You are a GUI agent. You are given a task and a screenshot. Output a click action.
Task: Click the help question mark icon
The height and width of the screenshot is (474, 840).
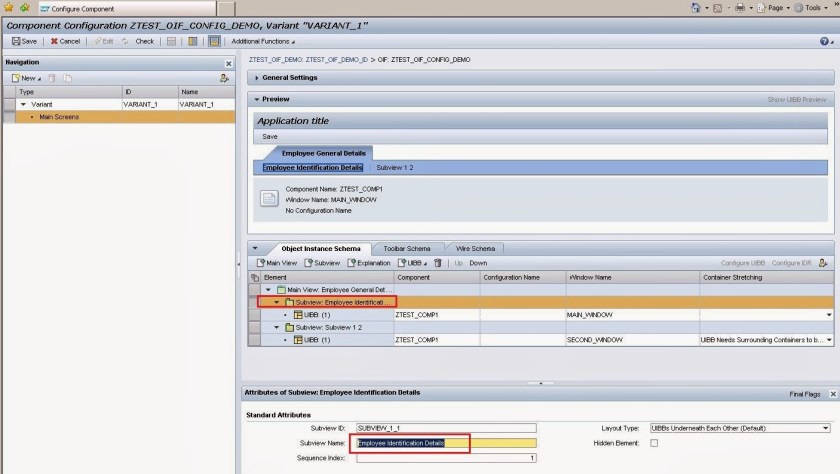click(x=824, y=41)
